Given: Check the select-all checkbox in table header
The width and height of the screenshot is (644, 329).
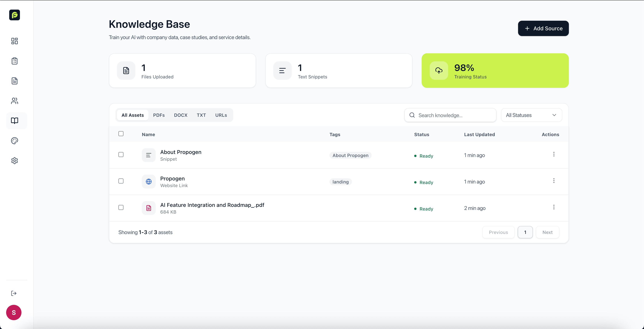Looking at the screenshot, I should tap(121, 134).
